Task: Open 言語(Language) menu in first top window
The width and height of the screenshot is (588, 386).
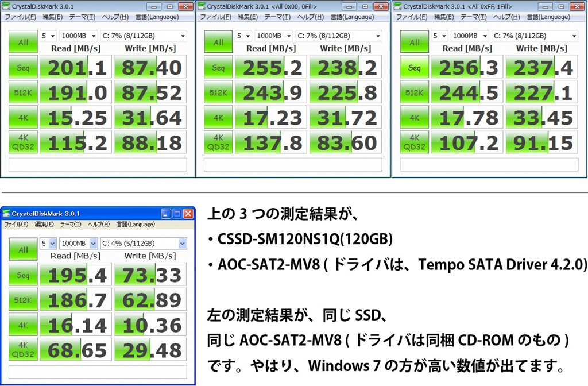Action: [157, 17]
